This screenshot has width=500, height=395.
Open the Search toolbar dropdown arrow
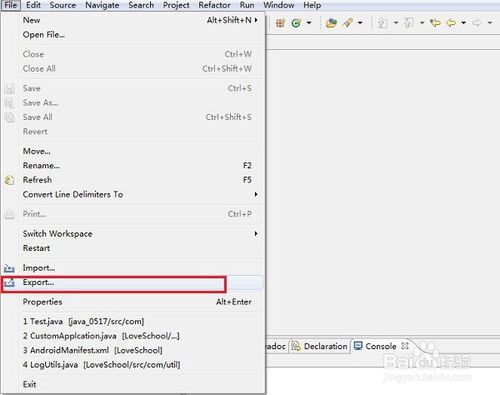click(x=360, y=23)
